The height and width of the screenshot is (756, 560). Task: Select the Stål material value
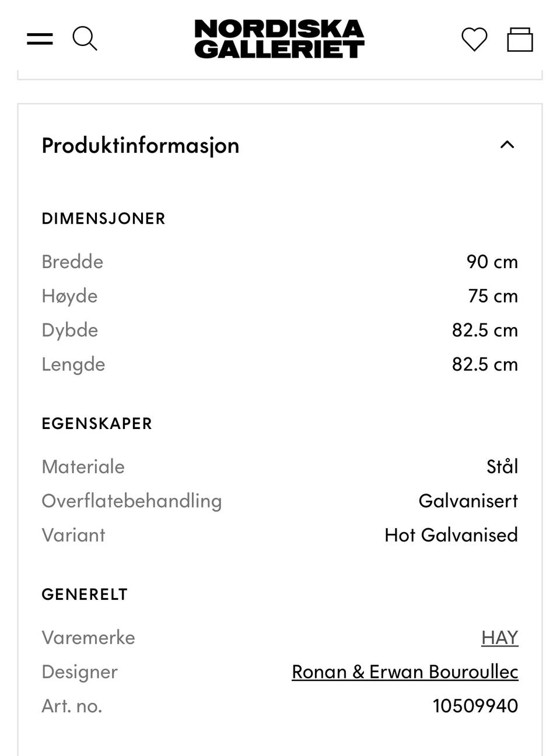(x=502, y=466)
